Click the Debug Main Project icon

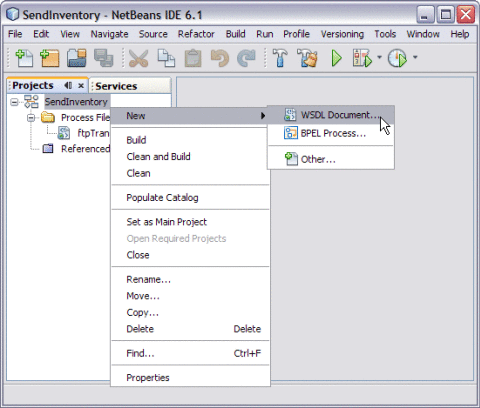click(362, 58)
